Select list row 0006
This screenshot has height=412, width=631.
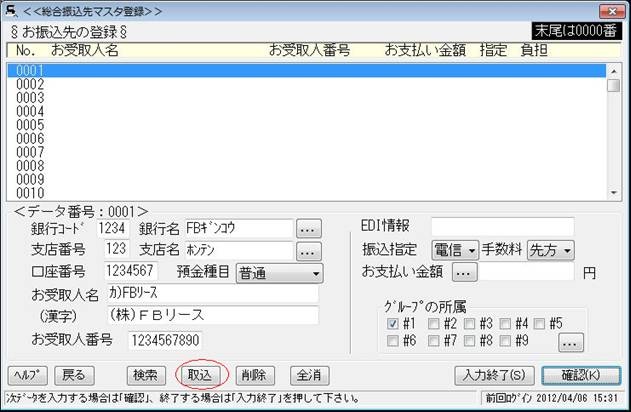coord(307,139)
